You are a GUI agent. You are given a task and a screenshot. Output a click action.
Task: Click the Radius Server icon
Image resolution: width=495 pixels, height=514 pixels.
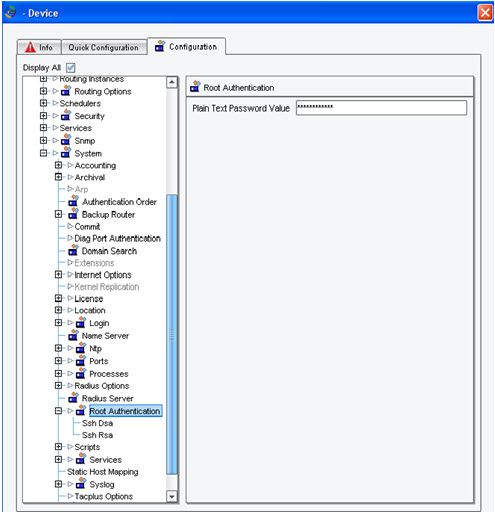[73, 398]
